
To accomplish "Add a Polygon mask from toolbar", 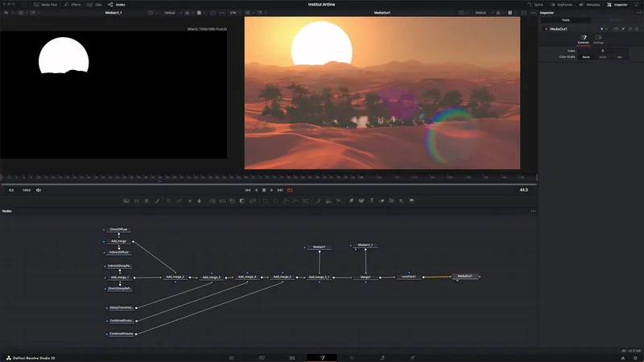I will 286,200.
